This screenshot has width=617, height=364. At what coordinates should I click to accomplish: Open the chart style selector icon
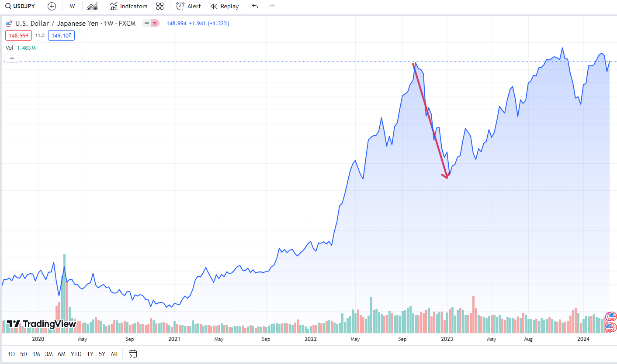(x=92, y=6)
